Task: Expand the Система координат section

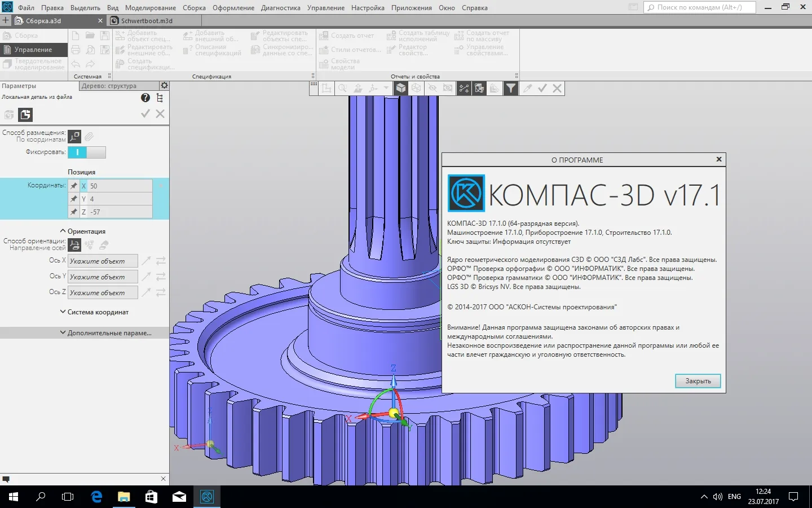Action: tap(94, 312)
